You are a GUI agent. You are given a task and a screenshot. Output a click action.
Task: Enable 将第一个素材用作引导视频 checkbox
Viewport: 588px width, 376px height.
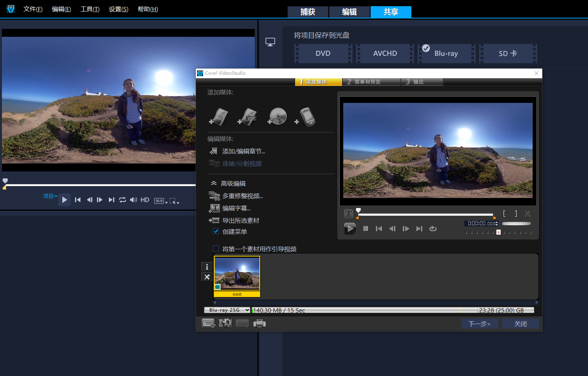[216, 249]
